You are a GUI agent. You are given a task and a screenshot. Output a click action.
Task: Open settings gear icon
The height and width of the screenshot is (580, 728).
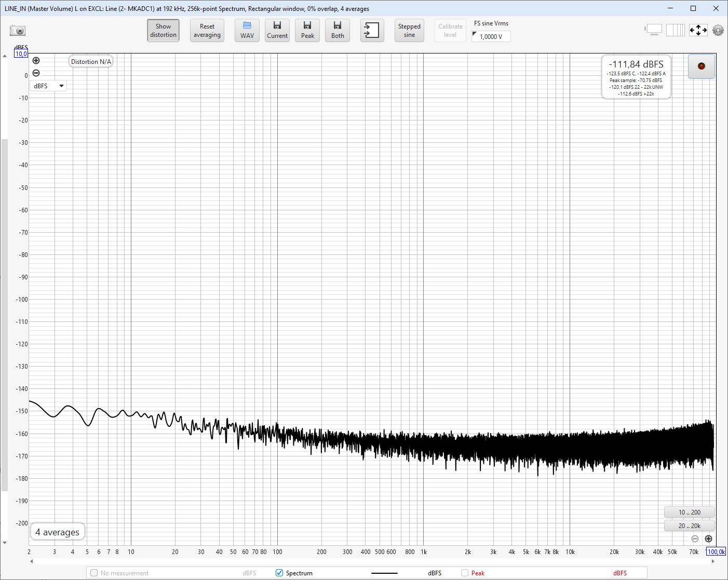718,30
